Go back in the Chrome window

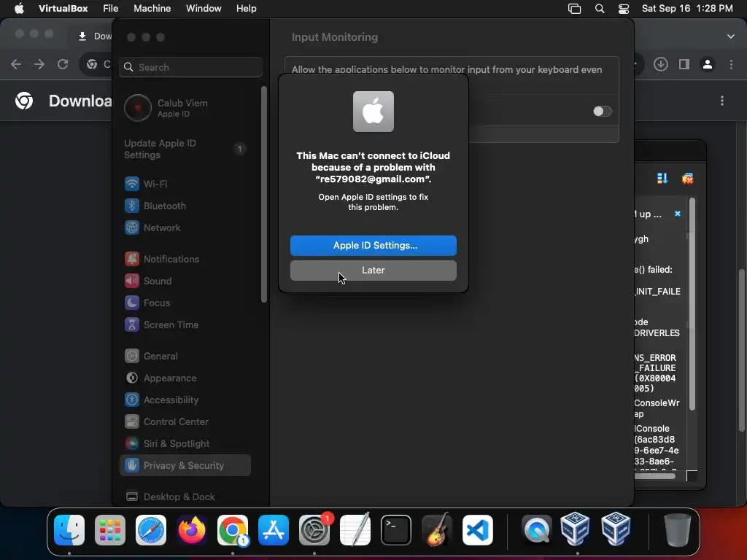[16, 64]
